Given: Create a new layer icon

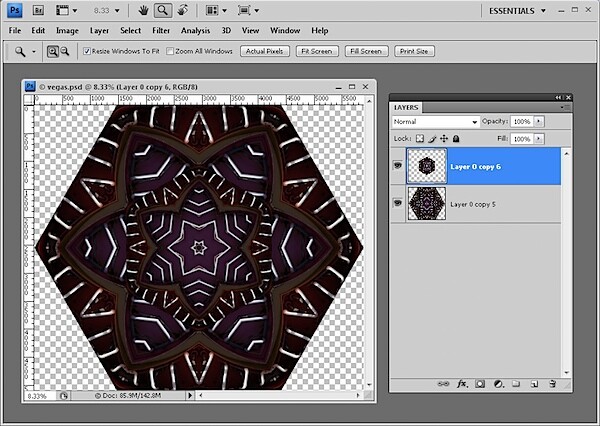Looking at the screenshot, I should tap(534, 384).
